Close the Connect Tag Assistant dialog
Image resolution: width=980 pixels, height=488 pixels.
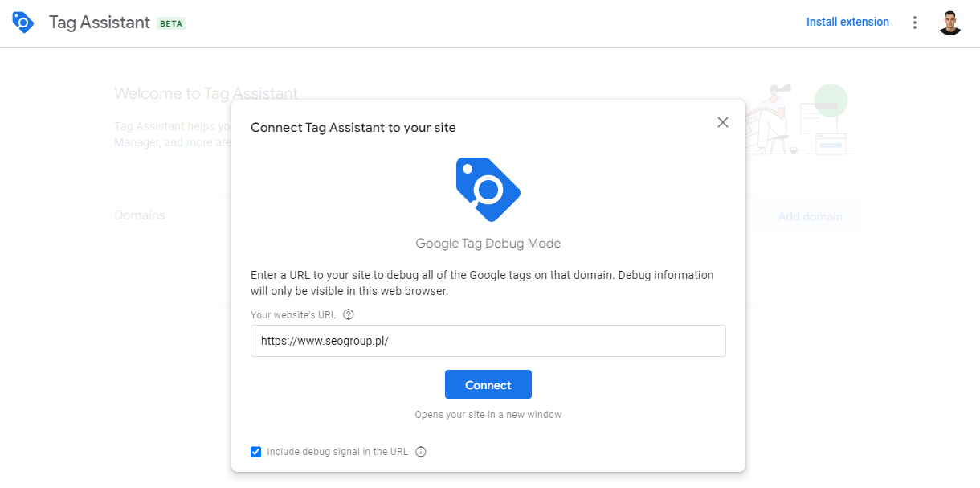coord(723,122)
